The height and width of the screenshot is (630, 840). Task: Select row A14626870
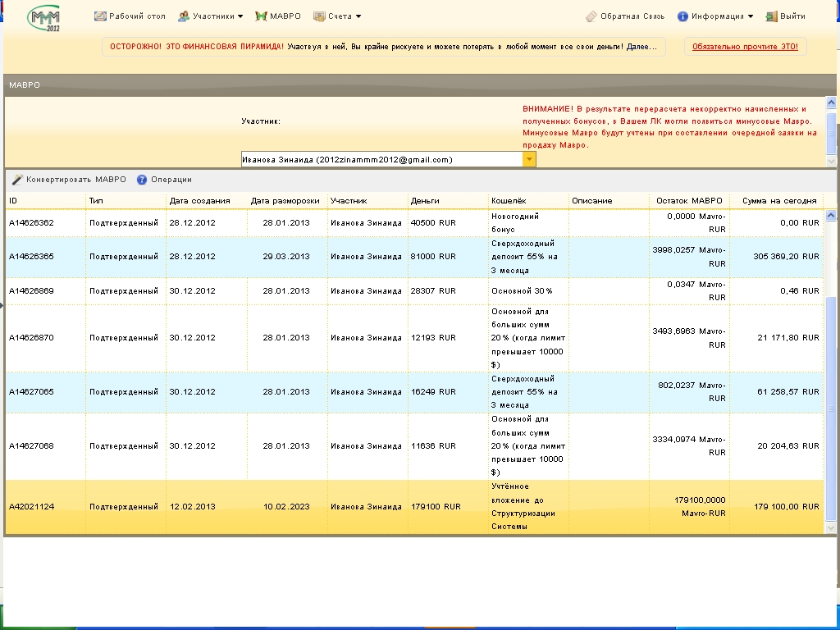[414, 338]
